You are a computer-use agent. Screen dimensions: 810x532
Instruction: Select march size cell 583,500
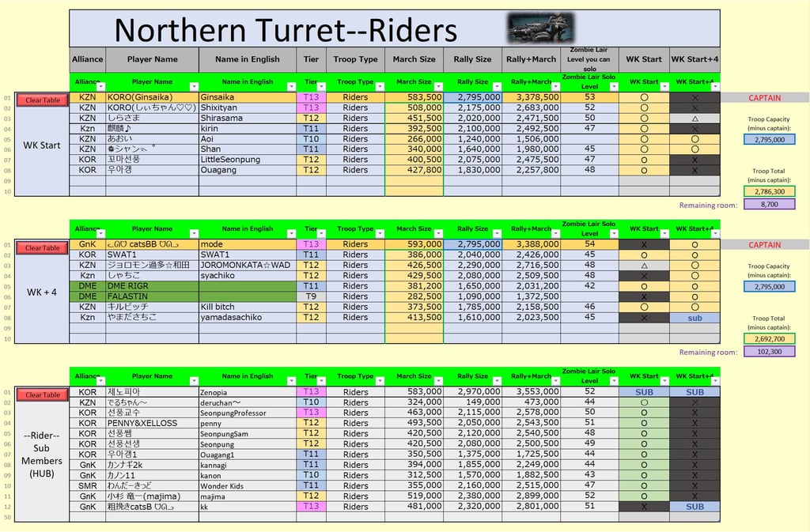point(414,97)
